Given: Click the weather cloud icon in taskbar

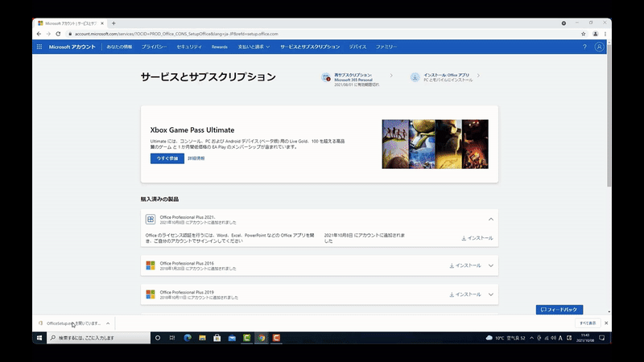Looking at the screenshot, I should pos(489,338).
